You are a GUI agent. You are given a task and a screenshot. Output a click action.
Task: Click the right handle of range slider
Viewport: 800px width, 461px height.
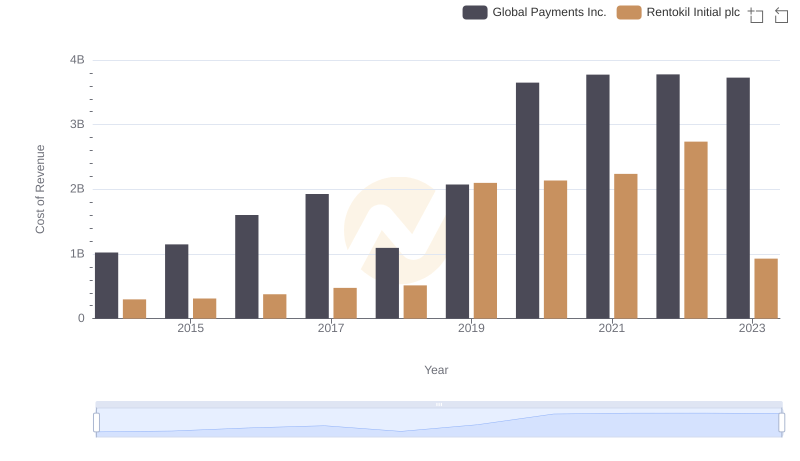coord(782,422)
